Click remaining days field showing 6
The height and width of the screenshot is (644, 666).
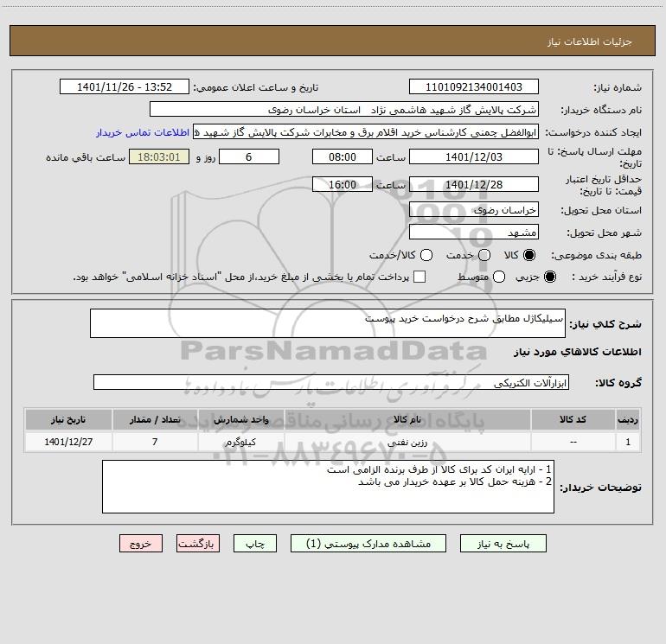point(249,156)
